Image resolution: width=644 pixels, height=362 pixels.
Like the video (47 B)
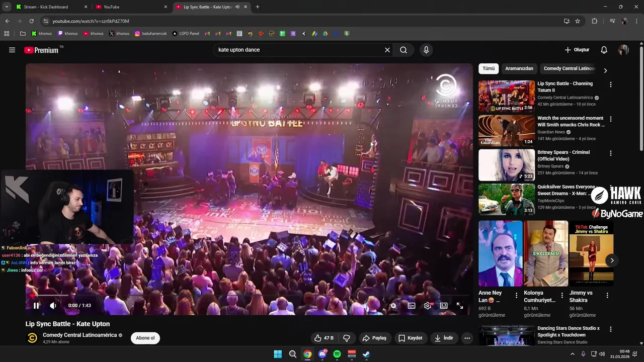coord(324,338)
